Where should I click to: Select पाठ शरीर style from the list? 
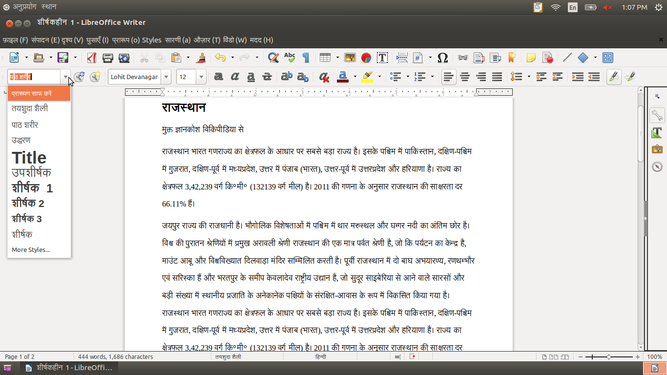coord(39,125)
